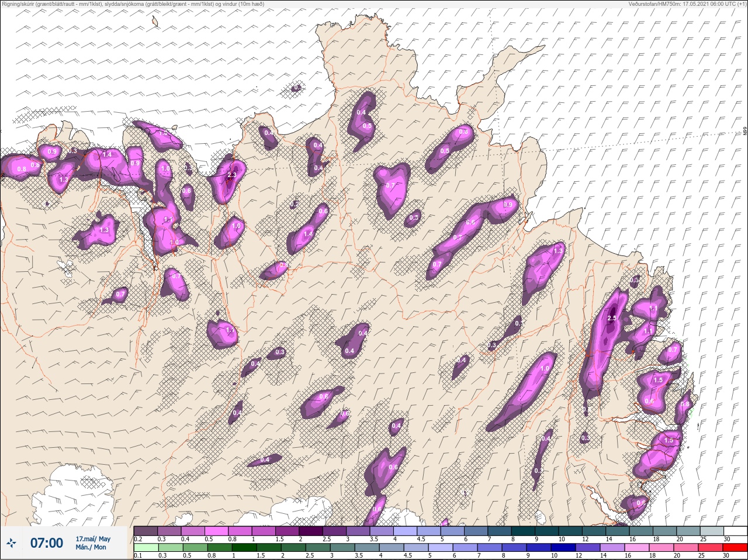
Task: Click the 30 label ending the lower legend row
Action: pyautogui.click(x=727, y=556)
